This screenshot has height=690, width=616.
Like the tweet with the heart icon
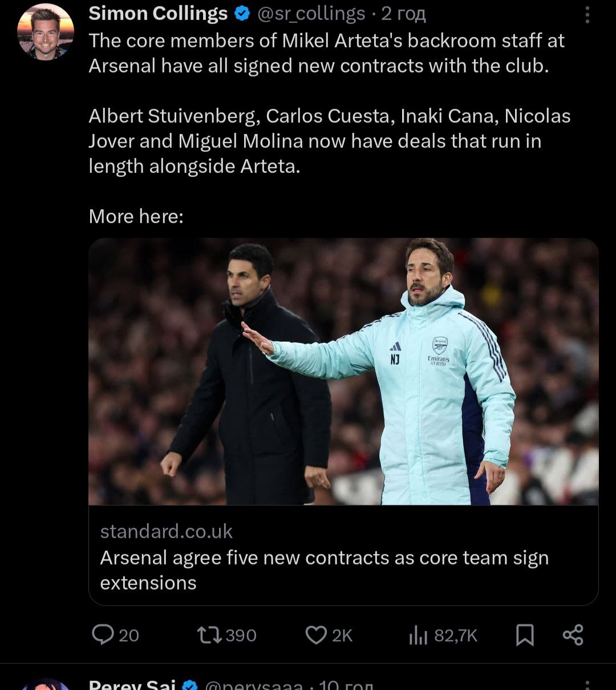(315, 635)
